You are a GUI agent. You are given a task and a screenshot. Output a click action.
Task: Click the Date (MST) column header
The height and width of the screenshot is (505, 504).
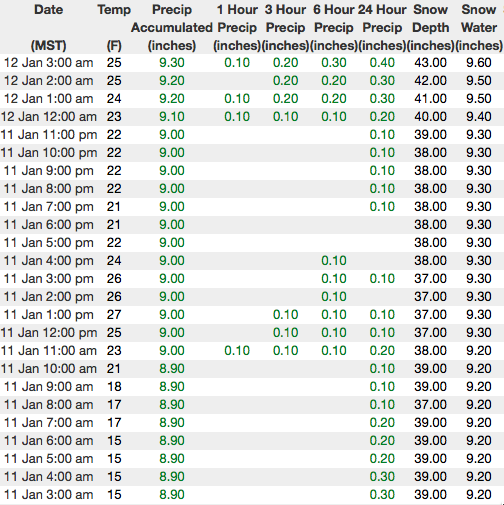[x=48, y=27]
